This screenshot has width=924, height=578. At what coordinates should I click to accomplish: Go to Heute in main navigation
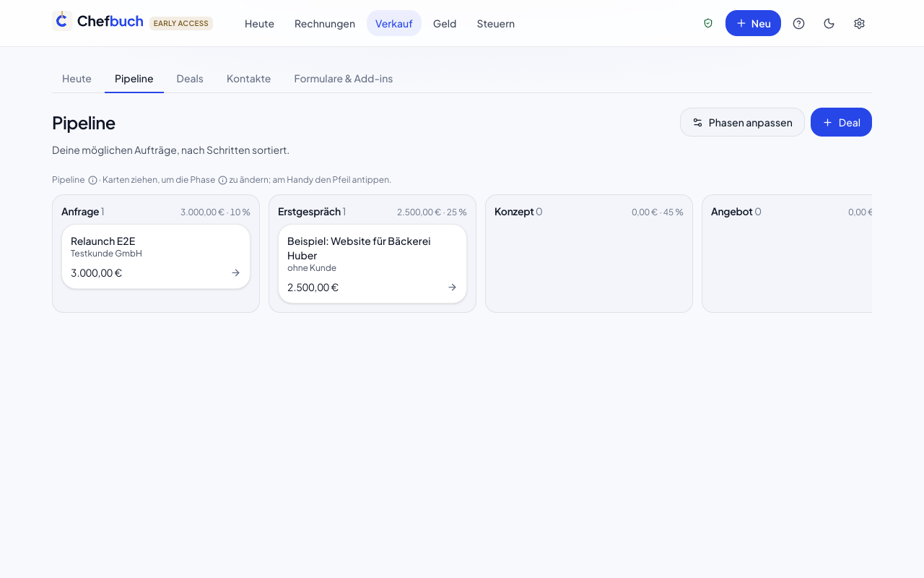pos(259,23)
